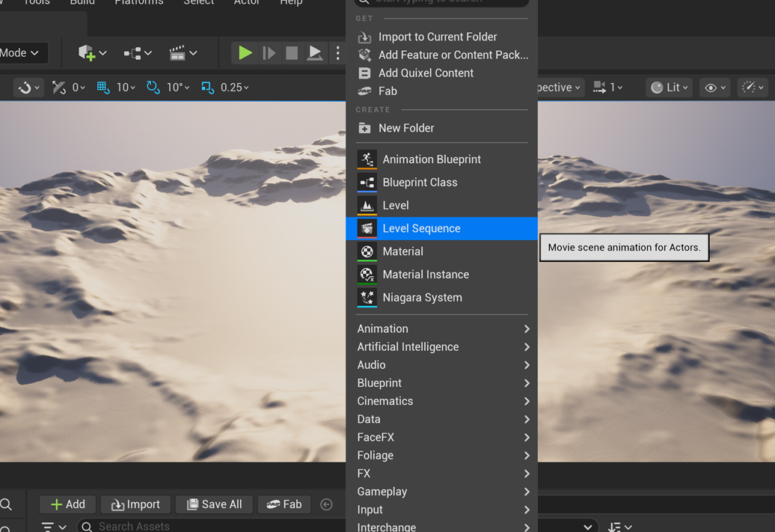This screenshot has width=775, height=532.
Task: Create a New Folder
Action: [442, 128]
